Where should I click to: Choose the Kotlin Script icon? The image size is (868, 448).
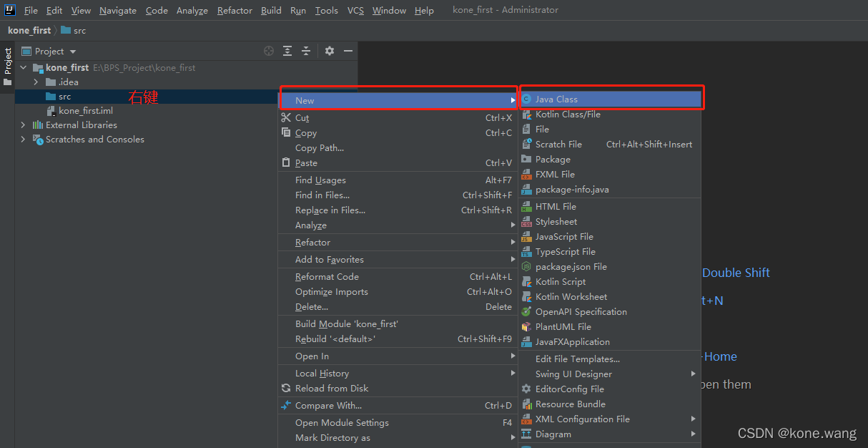pyautogui.click(x=527, y=282)
